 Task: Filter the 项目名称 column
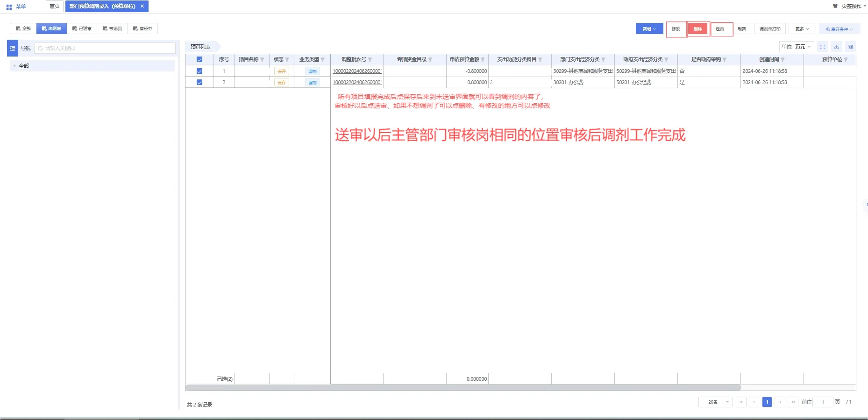[262, 60]
